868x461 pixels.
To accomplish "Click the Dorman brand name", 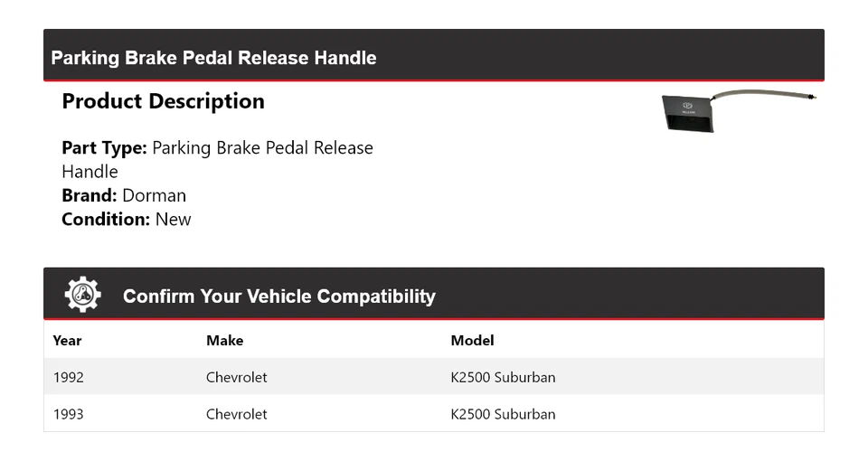I will (x=154, y=195).
